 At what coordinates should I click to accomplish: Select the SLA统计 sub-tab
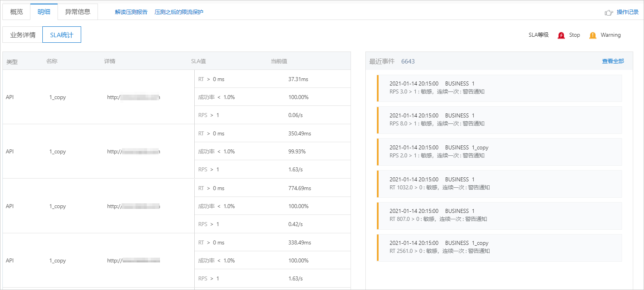62,35
